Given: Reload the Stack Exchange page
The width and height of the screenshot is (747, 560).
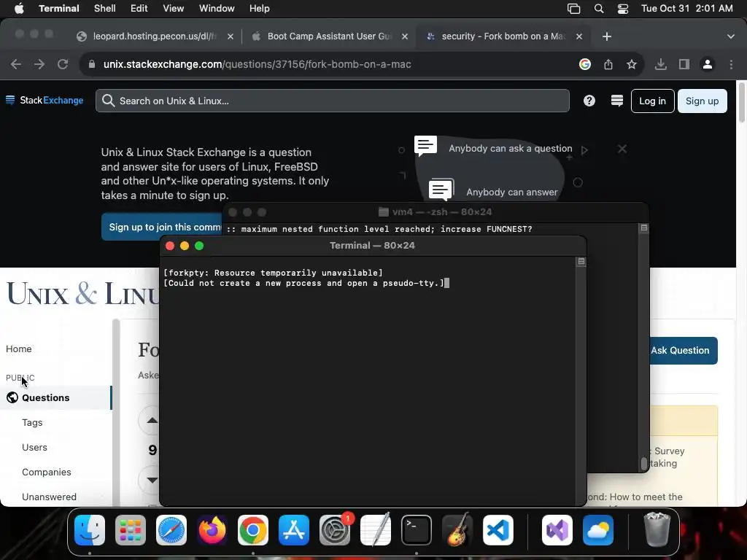Looking at the screenshot, I should 63,64.
